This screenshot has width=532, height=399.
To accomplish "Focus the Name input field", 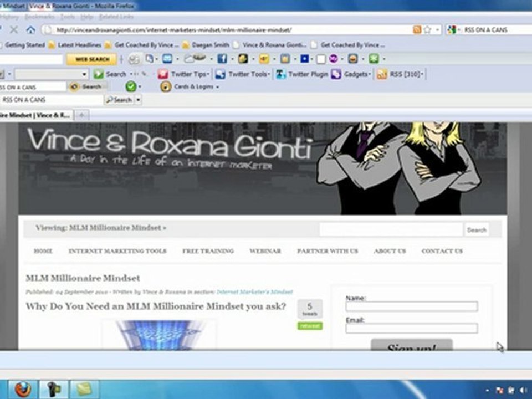I will pyautogui.click(x=412, y=306).
